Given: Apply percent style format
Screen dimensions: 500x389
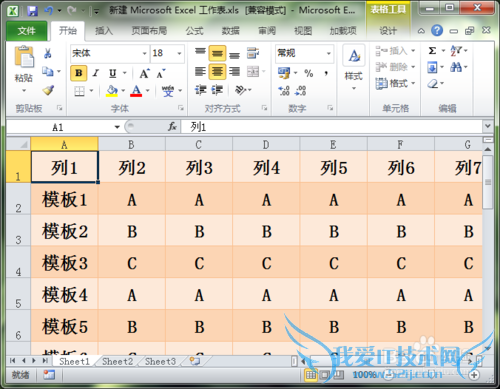Looking at the screenshot, I should click(309, 73).
